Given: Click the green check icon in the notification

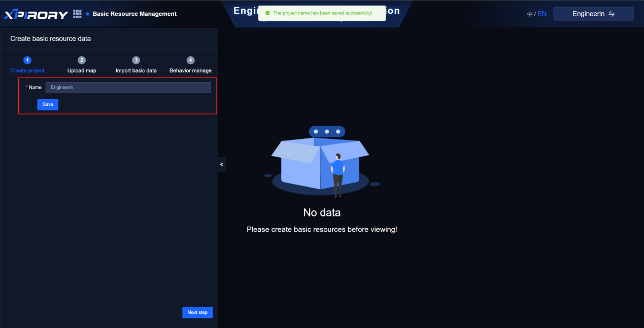Looking at the screenshot, I should pyautogui.click(x=267, y=13).
